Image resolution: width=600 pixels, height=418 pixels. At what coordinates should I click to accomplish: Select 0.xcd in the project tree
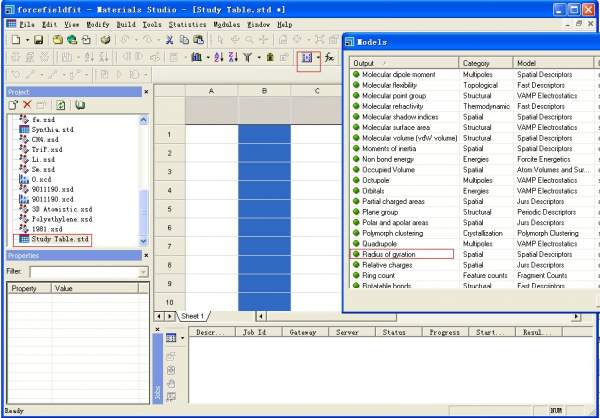coord(41,180)
